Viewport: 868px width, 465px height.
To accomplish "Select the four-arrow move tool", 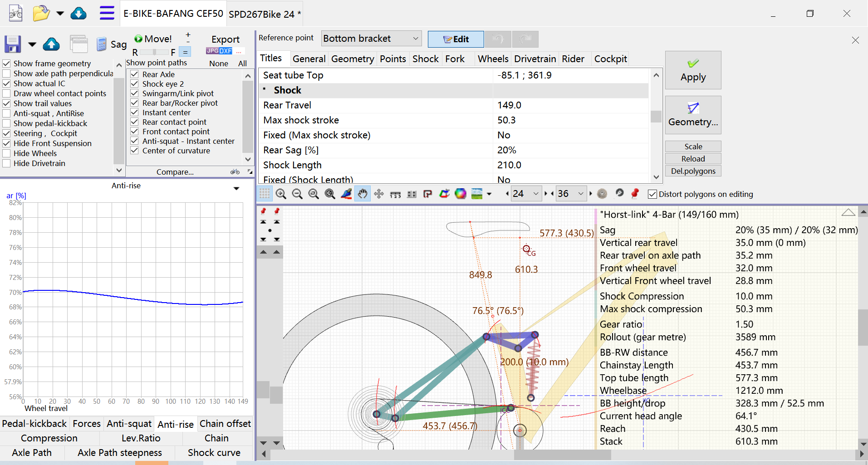I will point(379,194).
